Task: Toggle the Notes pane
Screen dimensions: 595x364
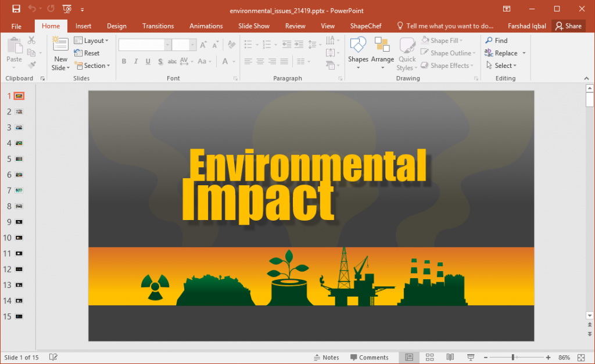Action: [x=327, y=357]
